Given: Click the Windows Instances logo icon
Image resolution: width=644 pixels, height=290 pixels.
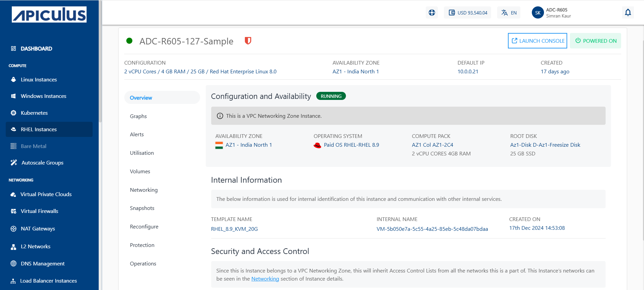Looking at the screenshot, I should pos(13,96).
